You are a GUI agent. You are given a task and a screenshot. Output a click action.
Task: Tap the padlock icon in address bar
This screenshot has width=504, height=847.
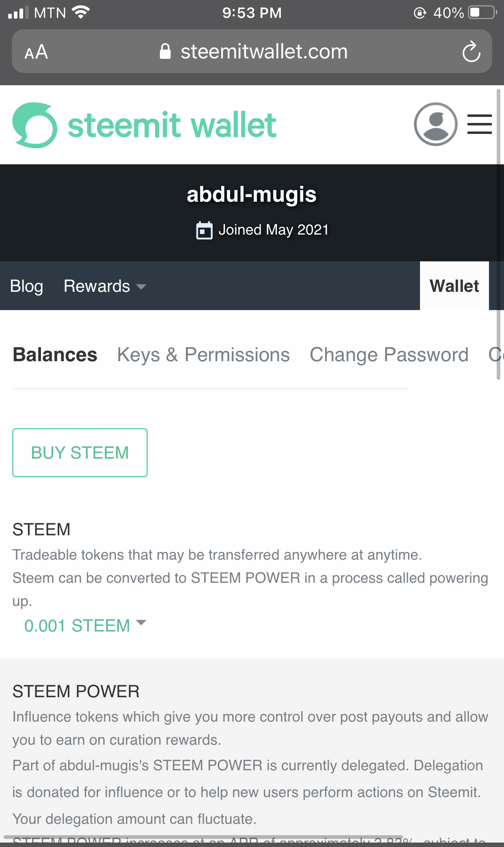tap(165, 52)
